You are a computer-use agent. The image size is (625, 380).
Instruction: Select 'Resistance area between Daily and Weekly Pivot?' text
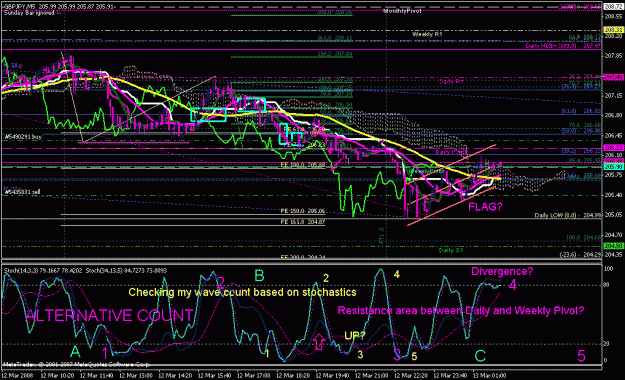[x=461, y=311]
